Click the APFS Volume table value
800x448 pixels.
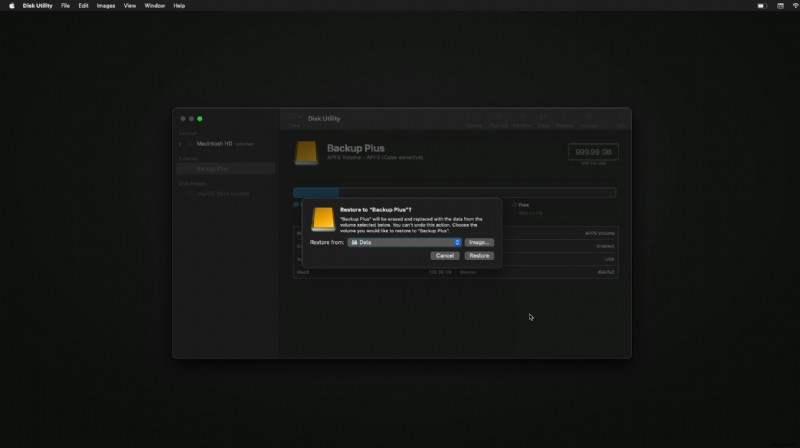click(x=599, y=233)
